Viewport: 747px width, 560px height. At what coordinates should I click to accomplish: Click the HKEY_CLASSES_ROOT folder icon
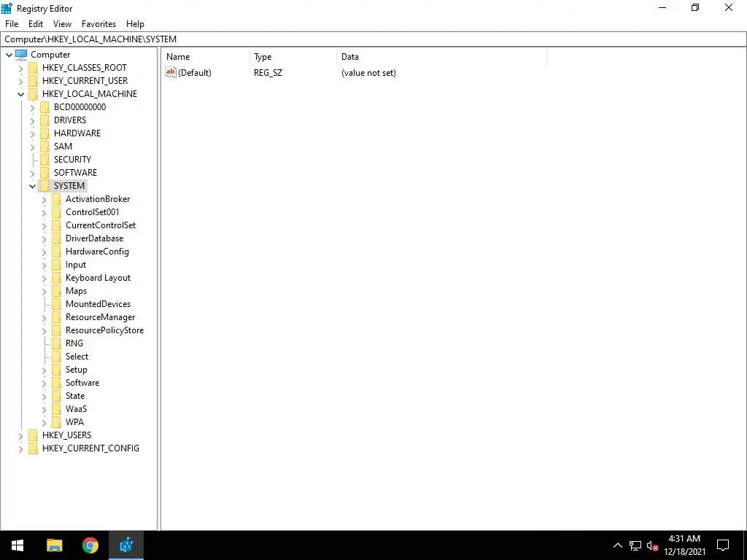click(33, 68)
